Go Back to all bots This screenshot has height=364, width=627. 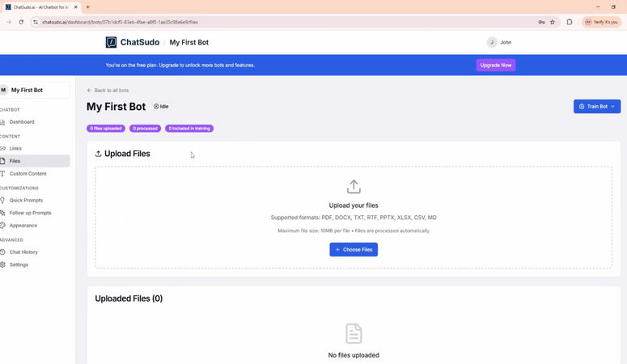click(x=108, y=91)
